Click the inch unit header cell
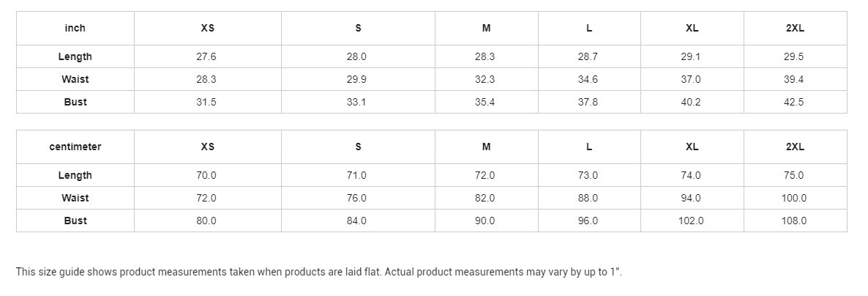868x296 pixels. click(75, 28)
